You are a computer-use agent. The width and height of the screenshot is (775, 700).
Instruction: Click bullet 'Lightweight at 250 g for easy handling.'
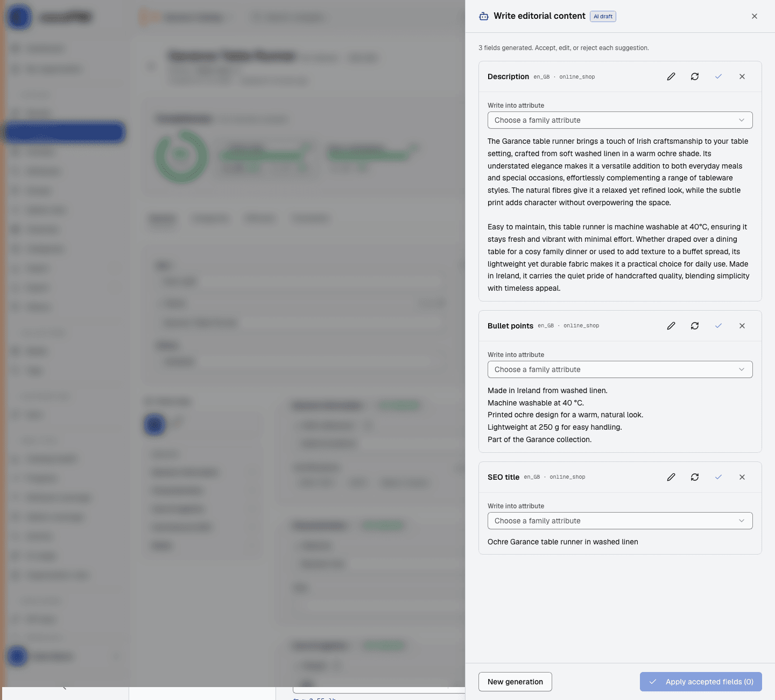tap(555, 427)
